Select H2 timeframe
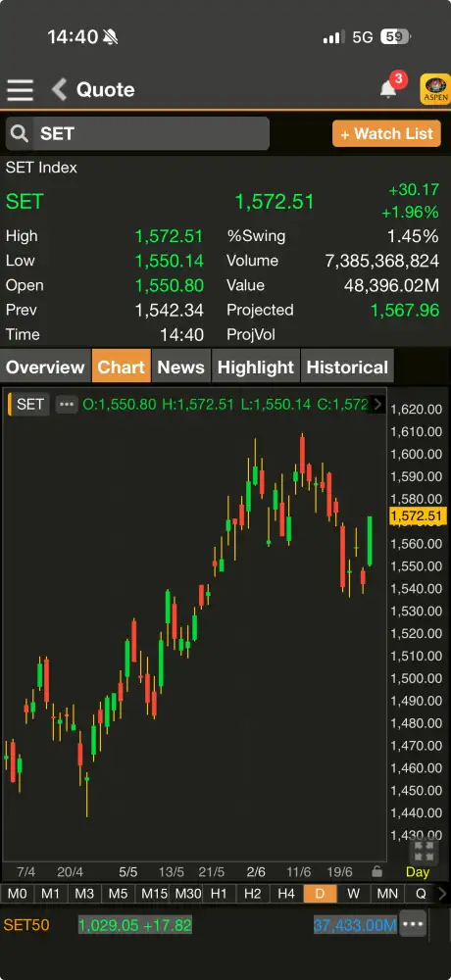 [253, 894]
